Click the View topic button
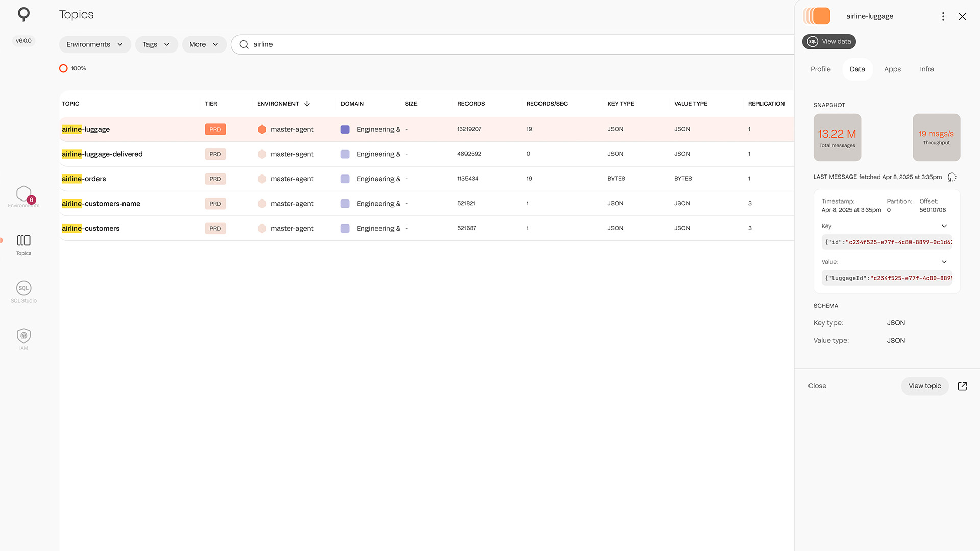 924,386
